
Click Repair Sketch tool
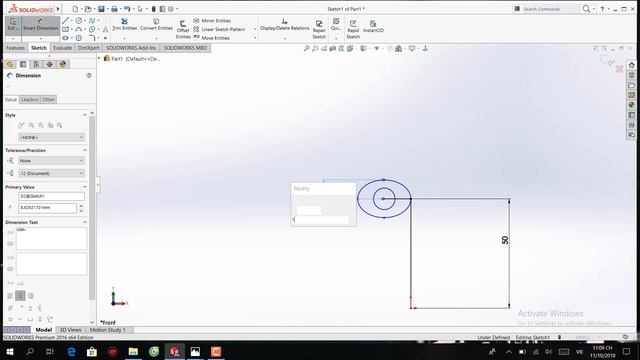319,29
